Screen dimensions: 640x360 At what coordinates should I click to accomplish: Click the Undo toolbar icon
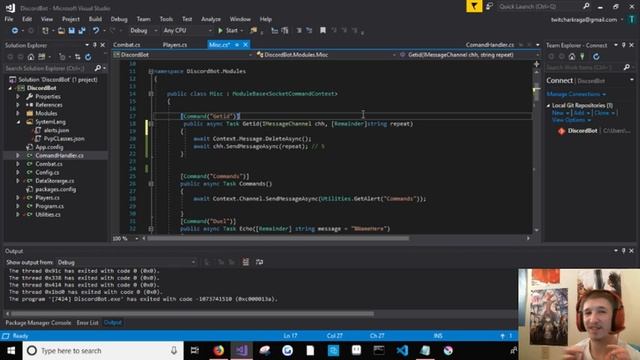click(x=96, y=31)
